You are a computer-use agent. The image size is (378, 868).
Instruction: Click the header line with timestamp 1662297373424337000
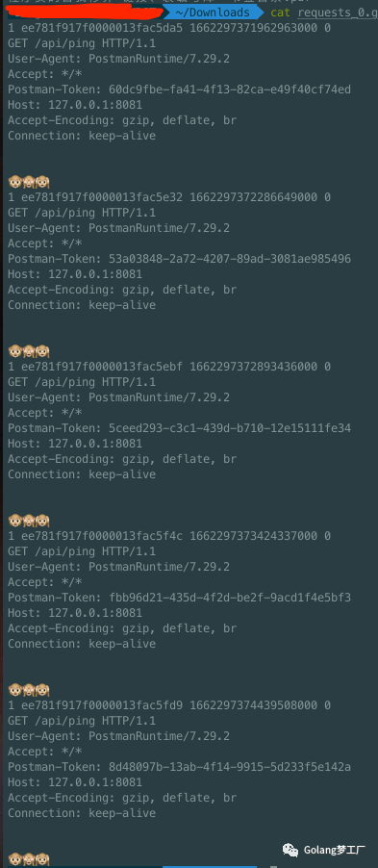coord(169,535)
